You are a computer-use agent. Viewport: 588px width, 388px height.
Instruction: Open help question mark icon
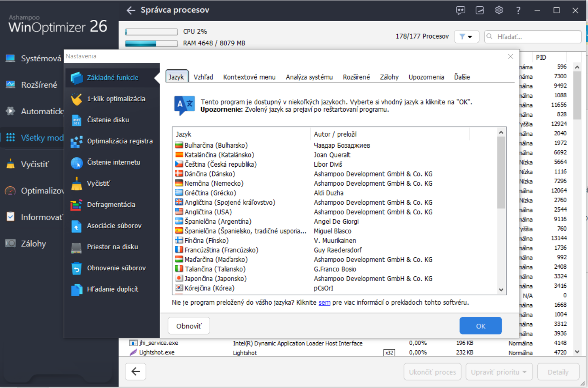pos(518,10)
